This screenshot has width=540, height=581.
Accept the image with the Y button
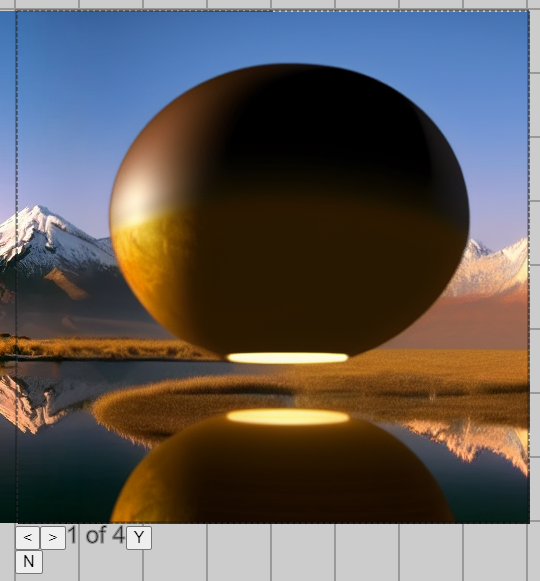click(139, 538)
